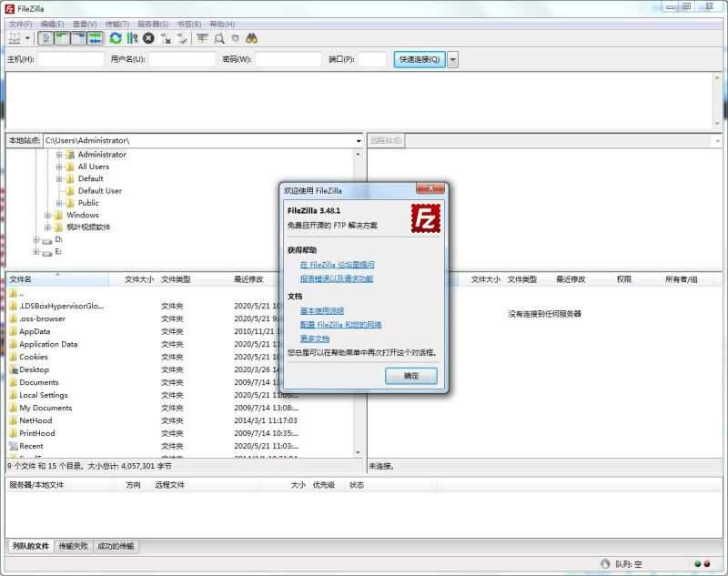Open the quickconnect history dropdown arrow

coord(450,57)
